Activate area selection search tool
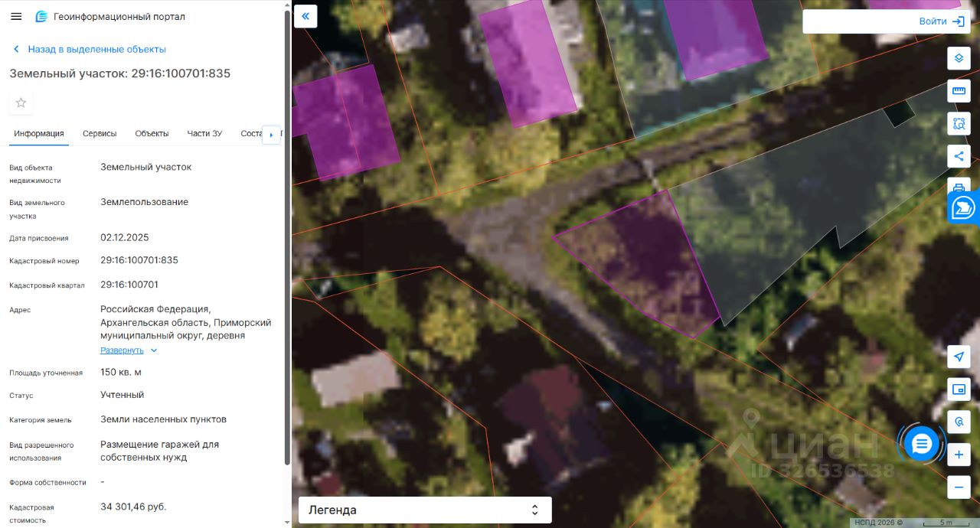The height and width of the screenshot is (528, 980). [x=959, y=123]
